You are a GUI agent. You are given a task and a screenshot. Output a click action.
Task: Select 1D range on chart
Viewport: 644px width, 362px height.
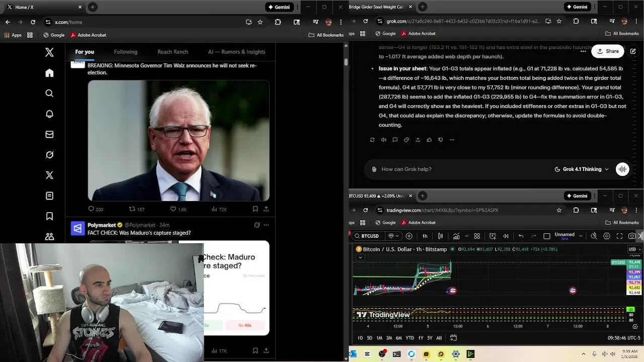tap(360, 338)
